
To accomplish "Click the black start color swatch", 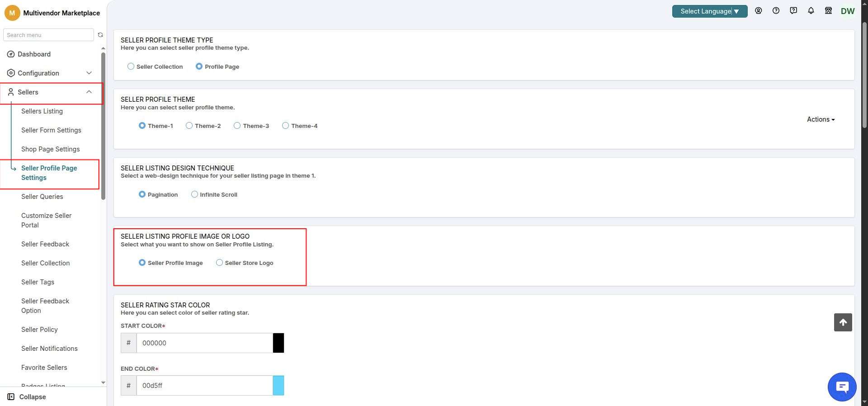I will [x=278, y=343].
